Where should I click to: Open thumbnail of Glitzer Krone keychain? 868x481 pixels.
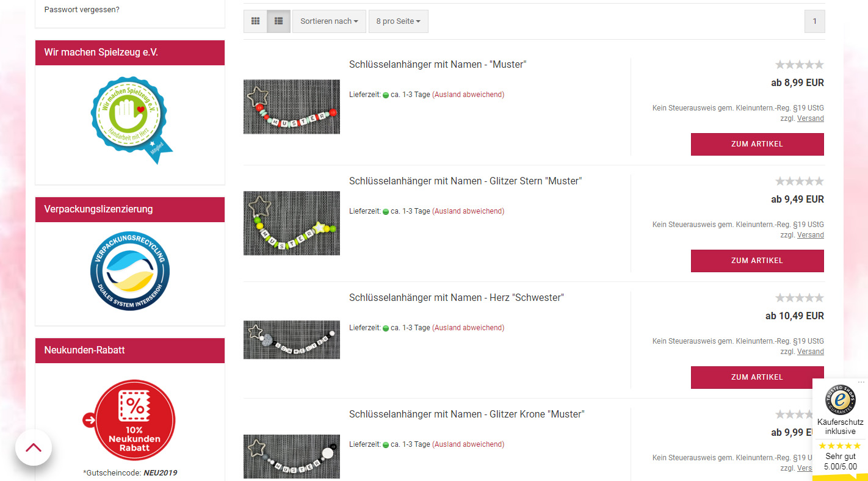(292, 457)
